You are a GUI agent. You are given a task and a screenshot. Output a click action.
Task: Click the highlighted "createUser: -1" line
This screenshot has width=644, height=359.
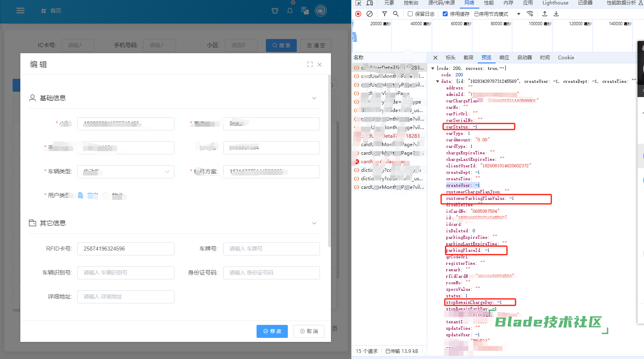pos(463,185)
